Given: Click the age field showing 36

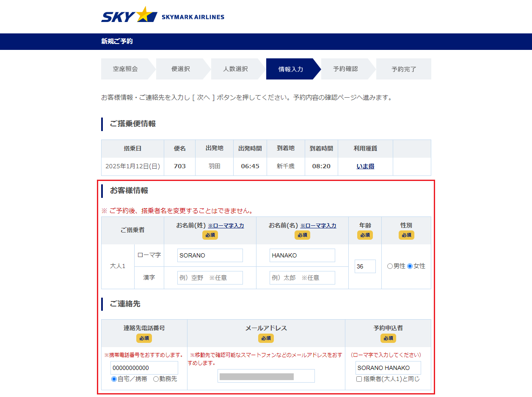Looking at the screenshot, I should [x=365, y=266].
